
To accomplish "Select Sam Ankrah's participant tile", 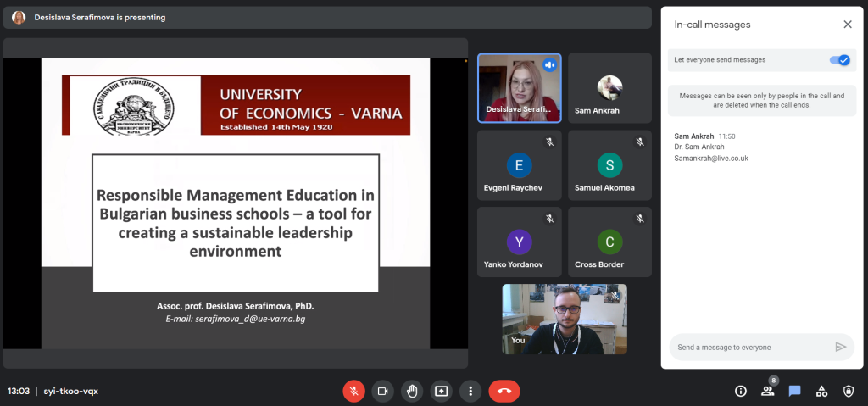I will 609,88.
